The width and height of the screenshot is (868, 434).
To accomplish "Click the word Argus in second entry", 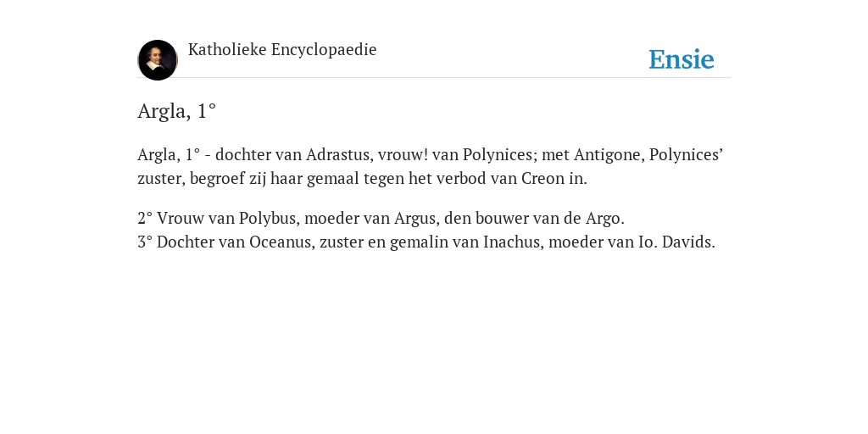I will [x=415, y=218].
